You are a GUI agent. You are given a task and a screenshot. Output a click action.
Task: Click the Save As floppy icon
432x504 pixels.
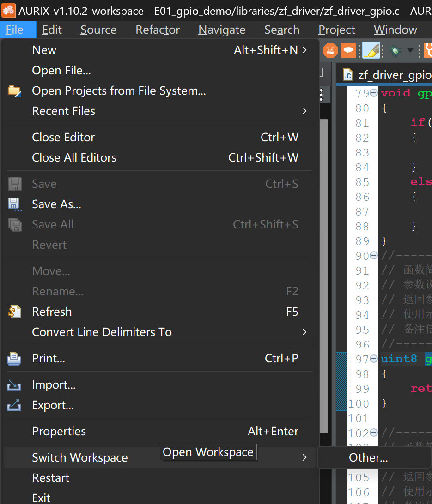pos(14,204)
